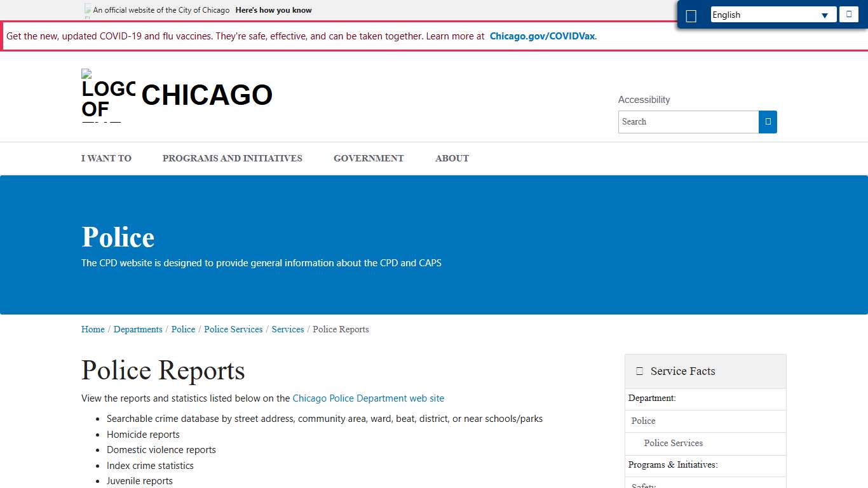Viewport: 868px width, 488px height.
Task: Click the Accessibility link
Action: tap(644, 100)
